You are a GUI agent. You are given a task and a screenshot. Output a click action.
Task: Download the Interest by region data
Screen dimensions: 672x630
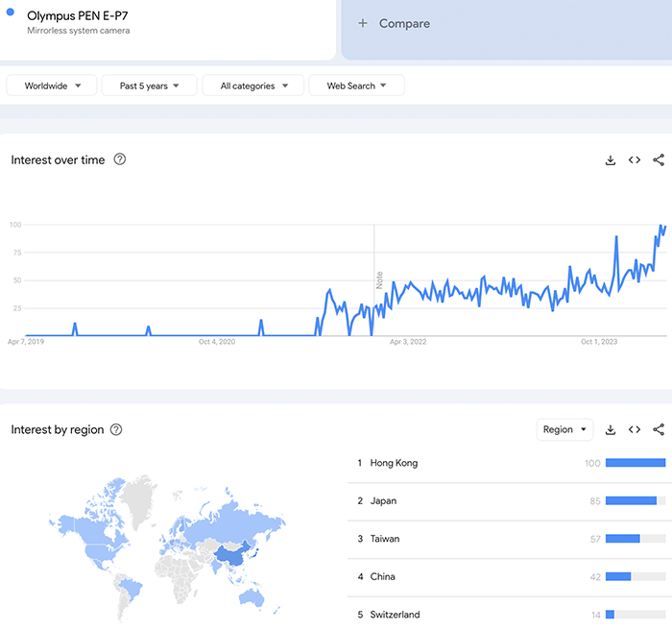pos(610,430)
